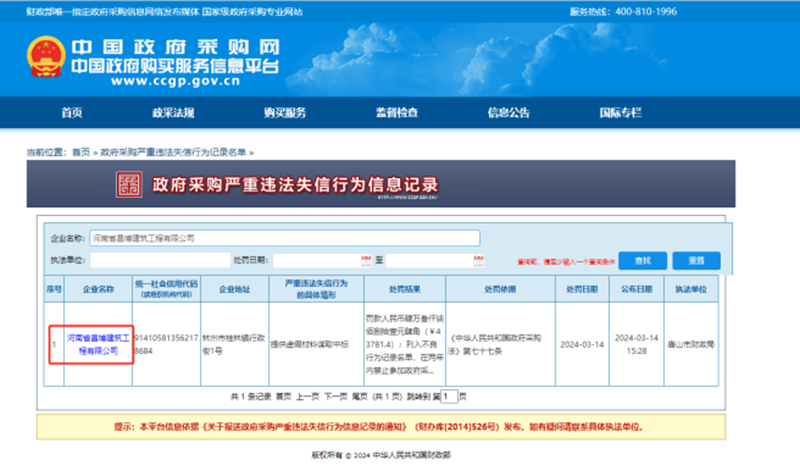Click the 下一页 pagination link
Image resolution: width=800 pixels, height=476 pixels.
tap(336, 396)
